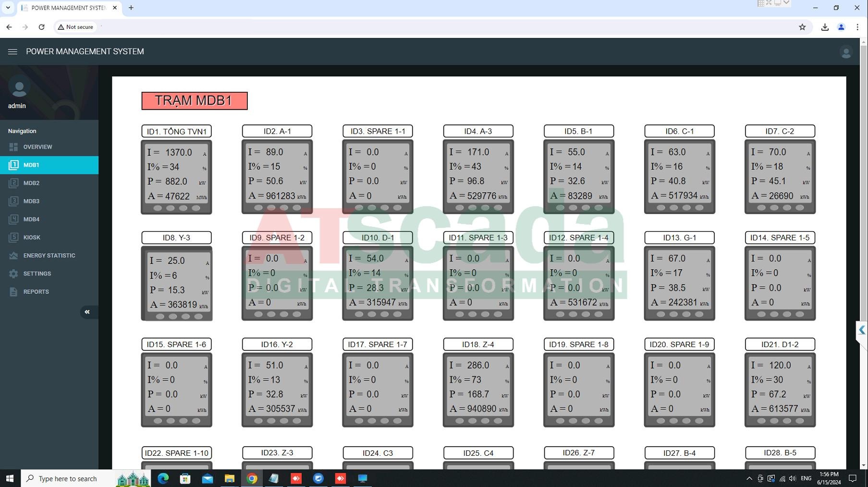Collapse the sidebar with double-chevron button
The image size is (868, 487).
tap(87, 312)
